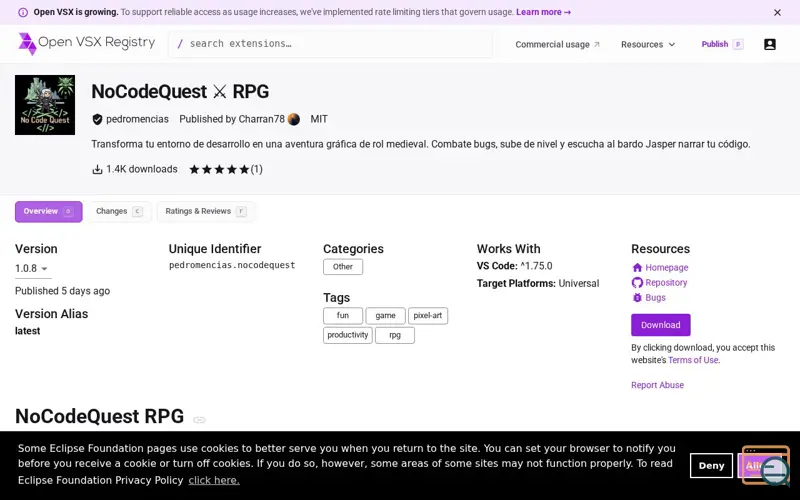The width and height of the screenshot is (800, 500).
Task: Click the Published 5 days ago text
Action: [x=62, y=291]
